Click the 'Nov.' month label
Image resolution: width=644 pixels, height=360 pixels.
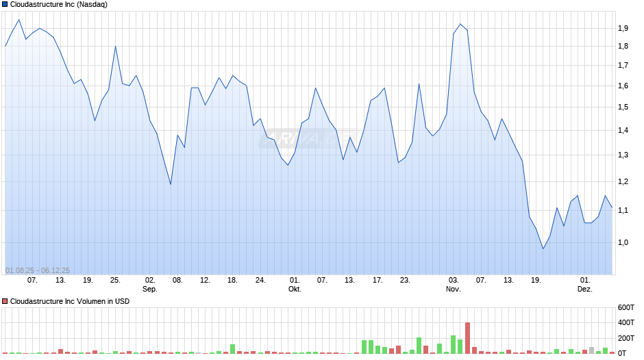tap(453, 289)
